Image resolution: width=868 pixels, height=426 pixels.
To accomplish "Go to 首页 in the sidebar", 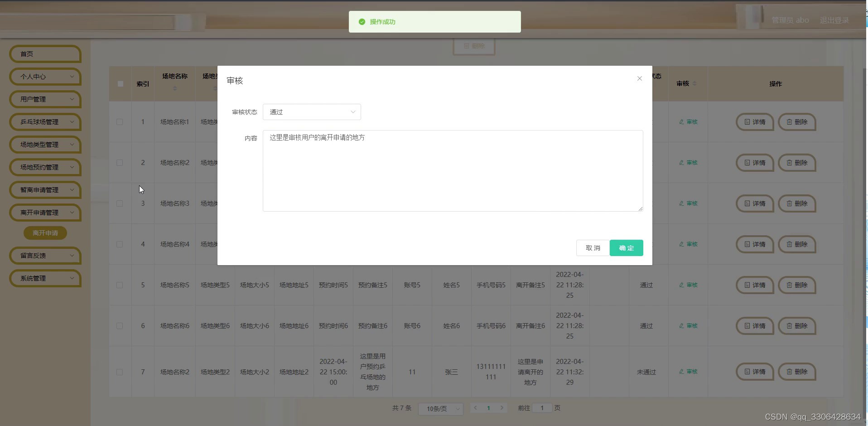I will 45,54.
